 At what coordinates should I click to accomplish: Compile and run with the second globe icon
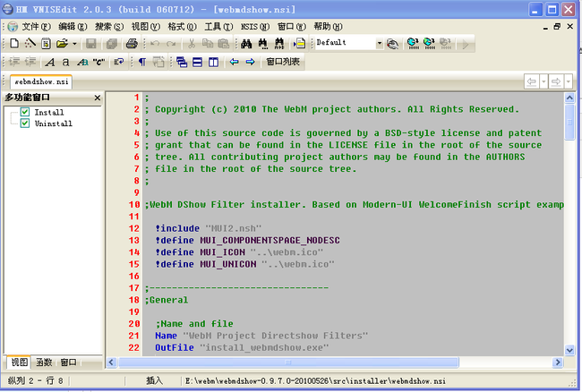coord(429,43)
